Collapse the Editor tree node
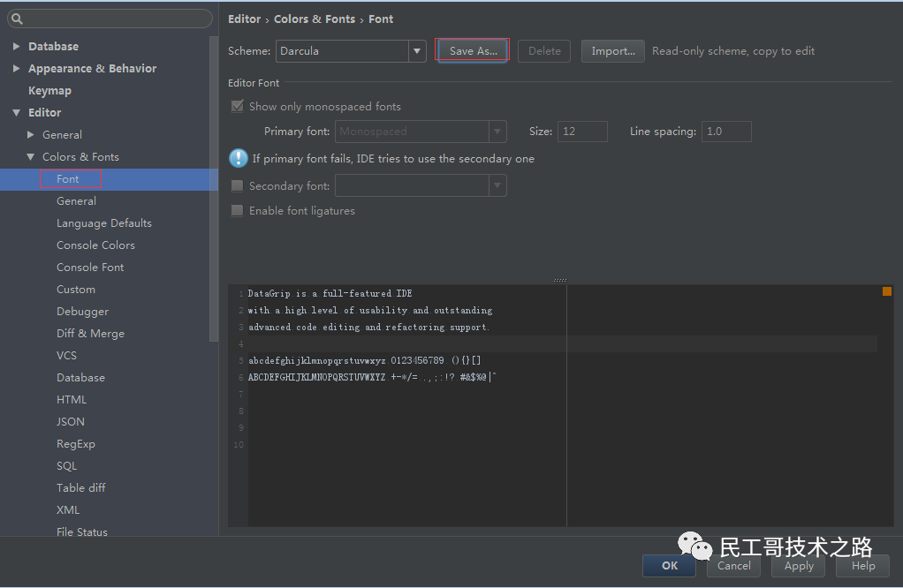 [x=17, y=113]
